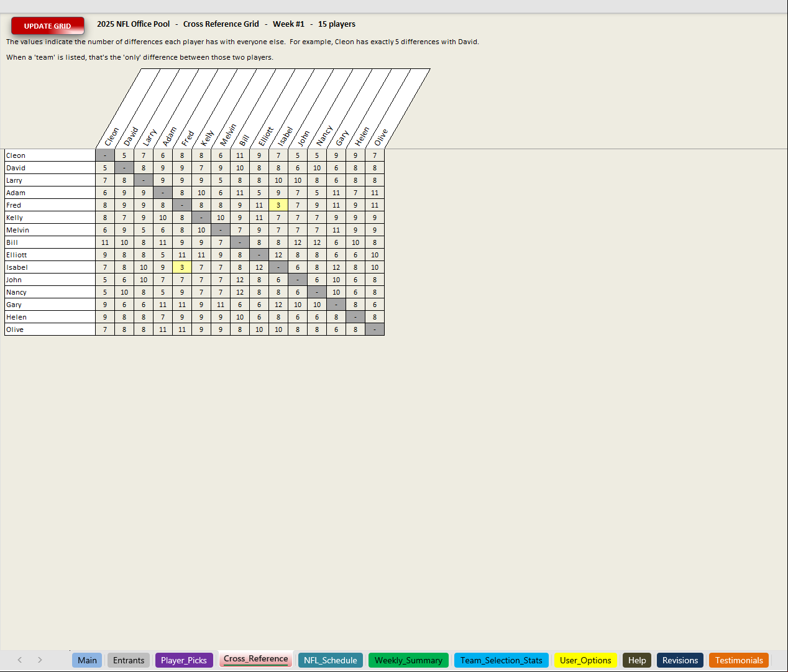Switch to the Revisions tab
The image size is (788, 672).
pyautogui.click(x=680, y=660)
